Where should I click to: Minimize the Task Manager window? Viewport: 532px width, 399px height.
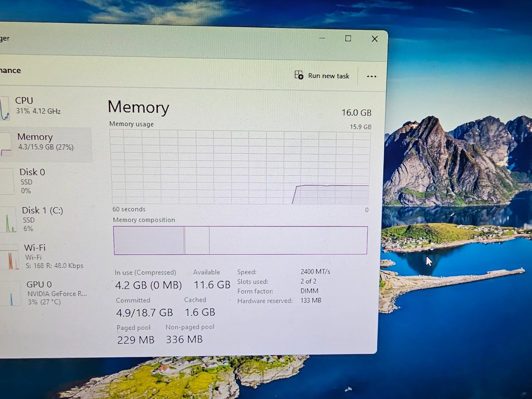coord(322,38)
